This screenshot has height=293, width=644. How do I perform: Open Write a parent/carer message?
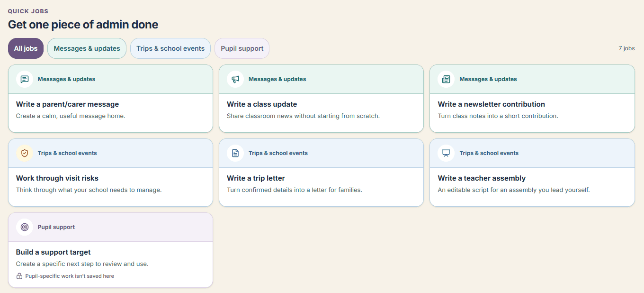[x=110, y=99]
